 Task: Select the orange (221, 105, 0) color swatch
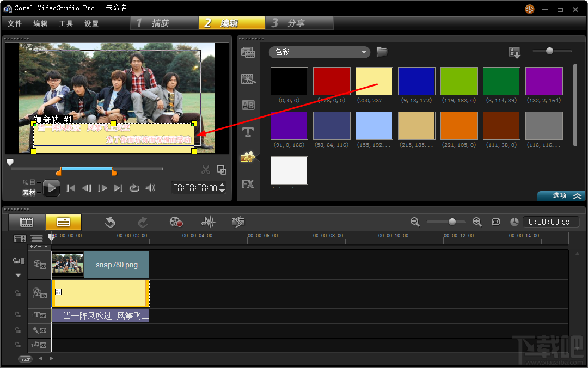click(459, 126)
